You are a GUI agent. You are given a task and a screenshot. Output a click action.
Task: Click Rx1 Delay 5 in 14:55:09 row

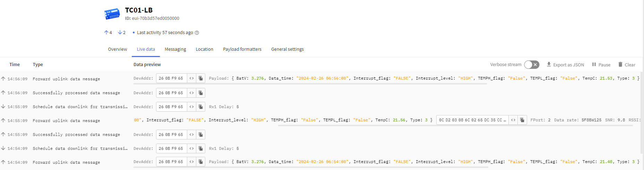click(x=224, y=107)
